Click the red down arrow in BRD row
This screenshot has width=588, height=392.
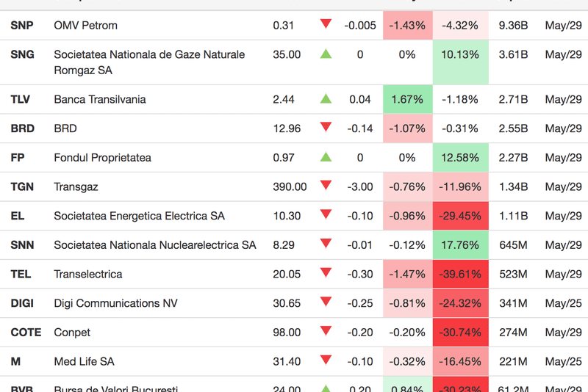pos(326,128)
